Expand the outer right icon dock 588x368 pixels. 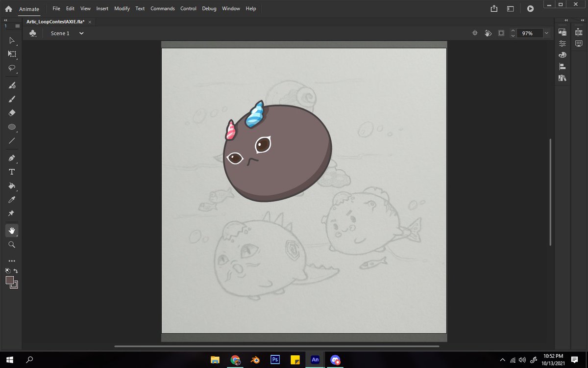tap(583, 21)
